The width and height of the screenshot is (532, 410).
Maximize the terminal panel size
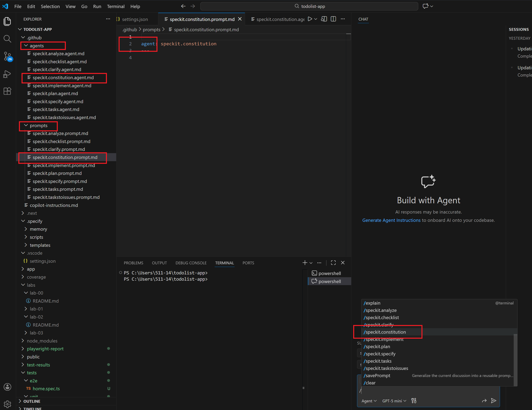click(x=333, y=263)
